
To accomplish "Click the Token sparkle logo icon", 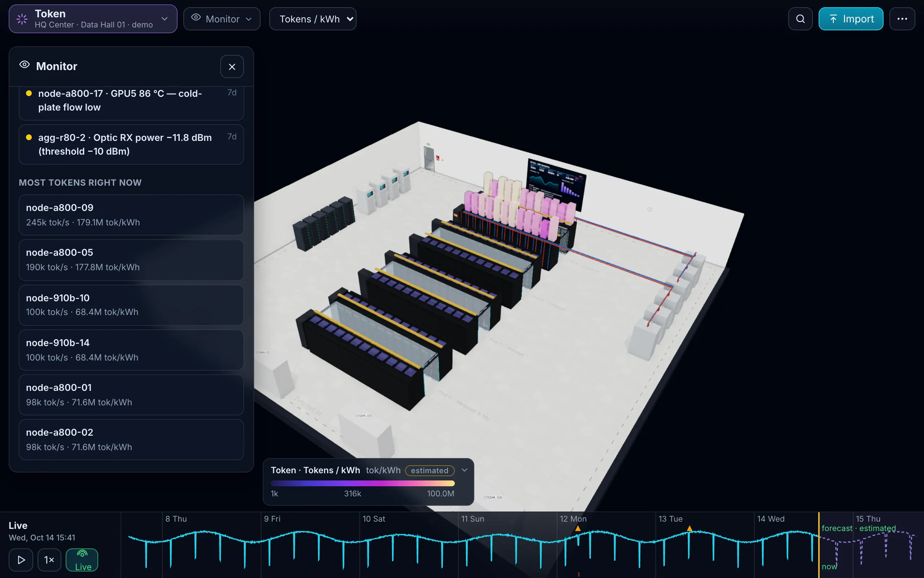I will pos(22,19).
